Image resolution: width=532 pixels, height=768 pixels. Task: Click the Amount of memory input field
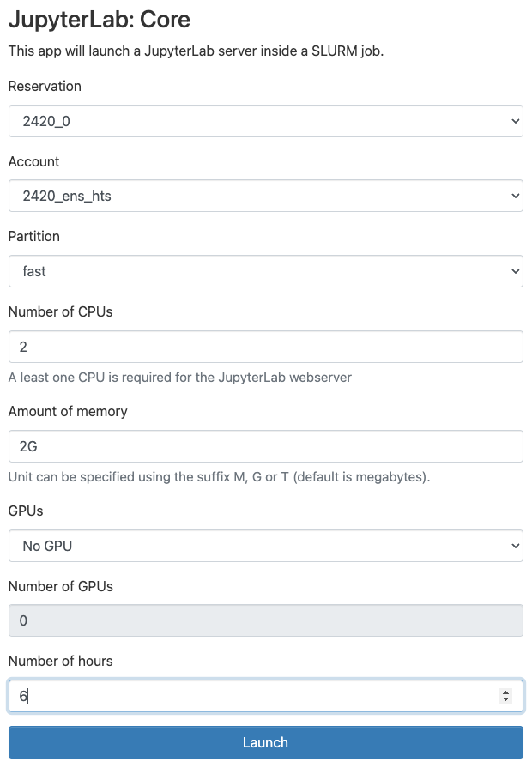pyautogui.click(x=257, y=446)
